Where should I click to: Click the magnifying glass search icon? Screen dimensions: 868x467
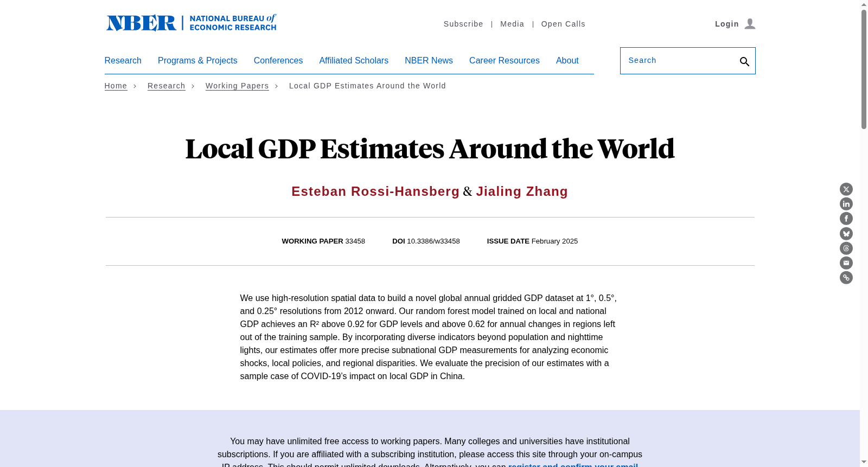coord(744,62)
